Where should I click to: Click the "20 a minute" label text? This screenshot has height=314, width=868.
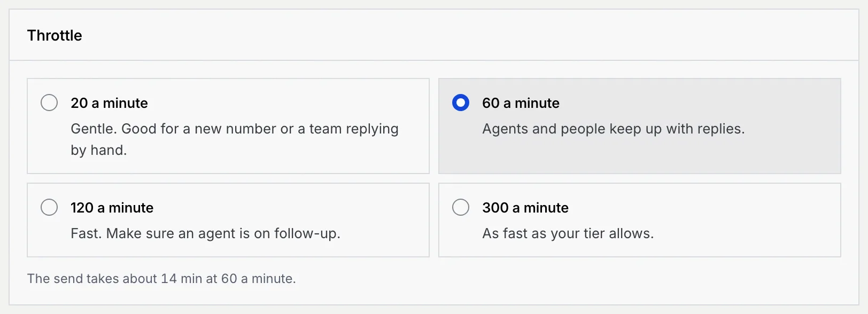[109, 103]
